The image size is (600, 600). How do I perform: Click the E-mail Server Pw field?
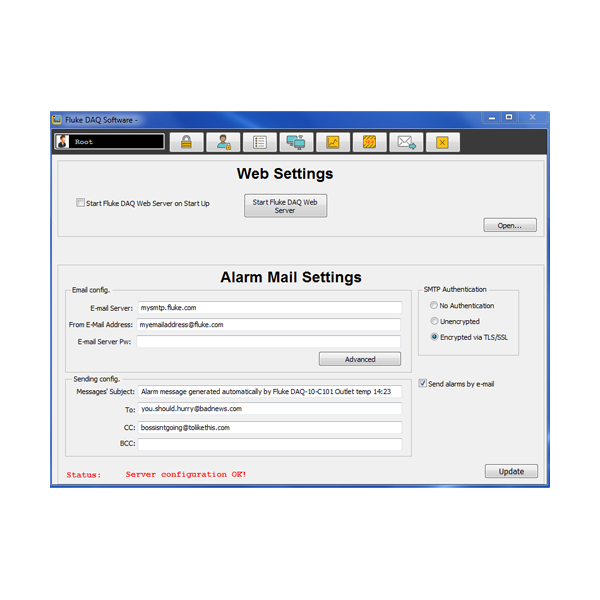click(x=269, y=341)
